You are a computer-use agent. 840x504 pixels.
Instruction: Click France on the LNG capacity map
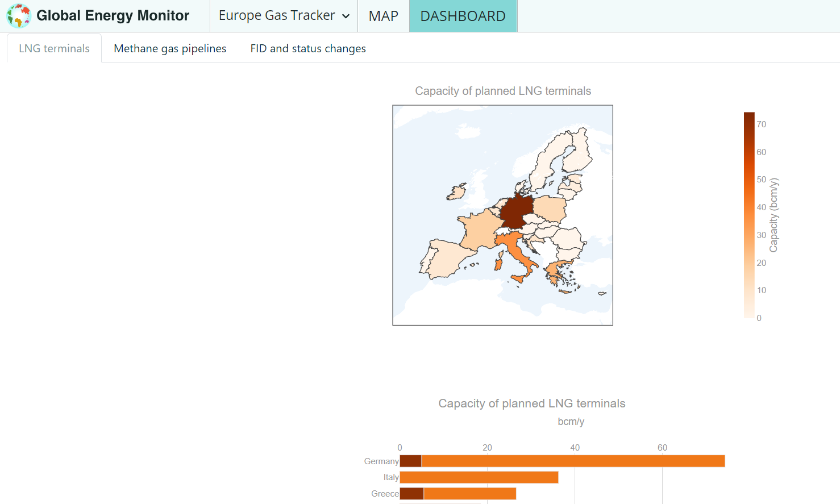[477, 227]
